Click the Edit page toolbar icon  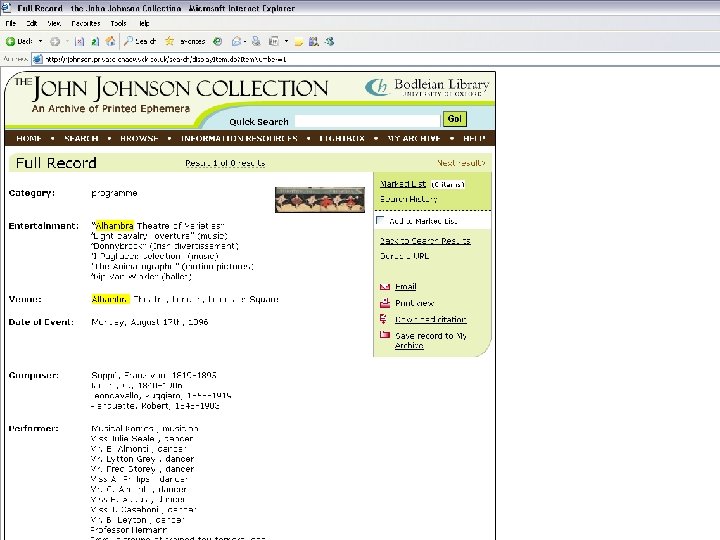(x=274, y=41)
